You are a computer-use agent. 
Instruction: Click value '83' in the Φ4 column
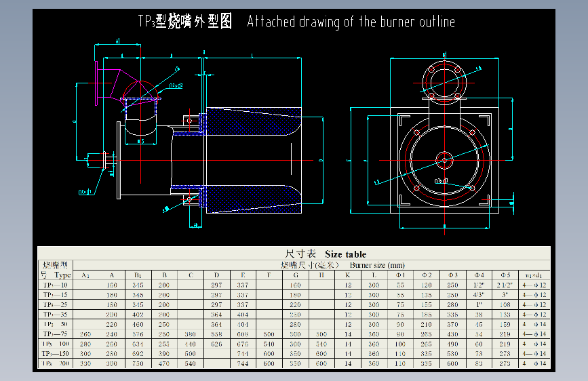[479, 363]
